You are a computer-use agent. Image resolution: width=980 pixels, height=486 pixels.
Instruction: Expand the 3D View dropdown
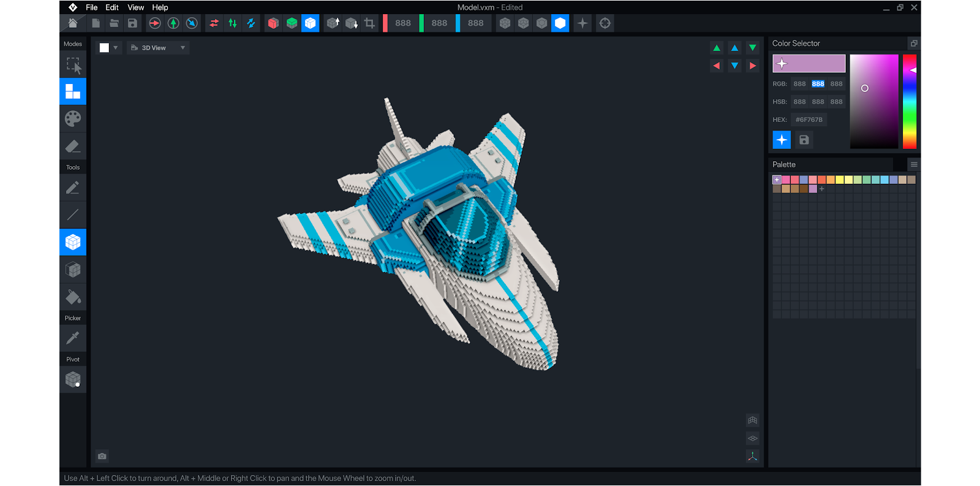(158, 48)
